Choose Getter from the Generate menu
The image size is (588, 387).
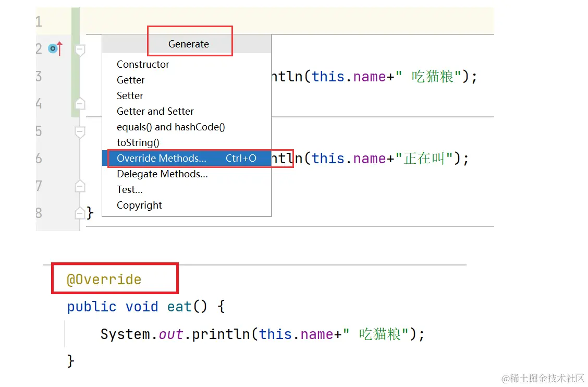pos(187,80)
